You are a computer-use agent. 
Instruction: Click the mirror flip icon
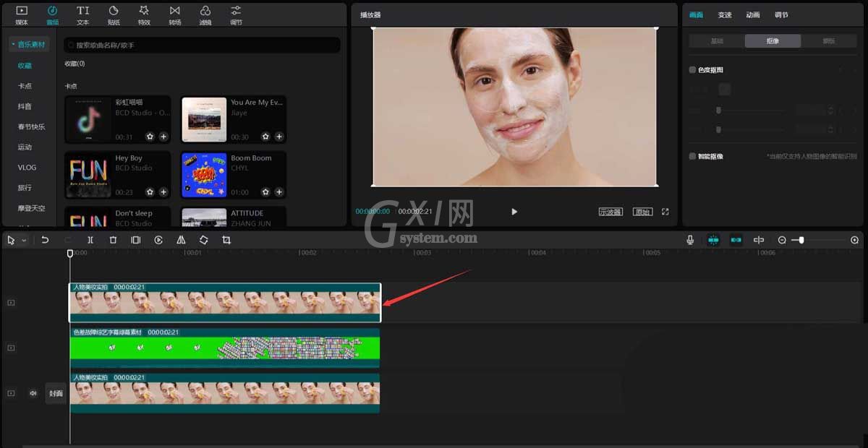(x=181, y=240)
